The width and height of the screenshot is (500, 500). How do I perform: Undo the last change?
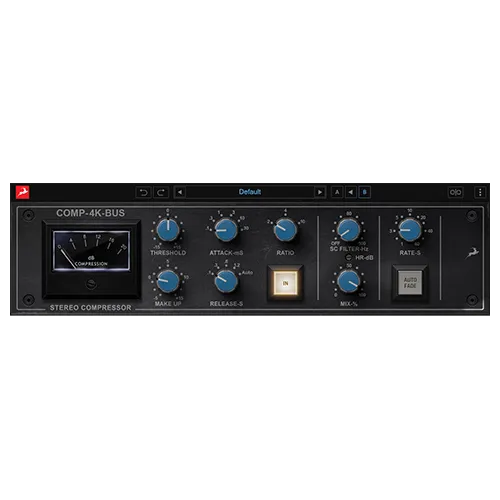click(143, 192)
